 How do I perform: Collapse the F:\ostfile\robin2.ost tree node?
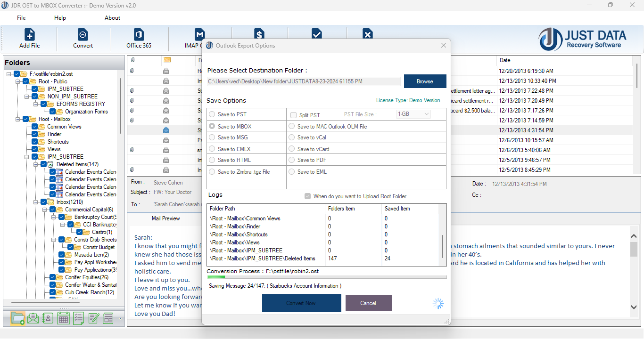[x=9, y=74]
